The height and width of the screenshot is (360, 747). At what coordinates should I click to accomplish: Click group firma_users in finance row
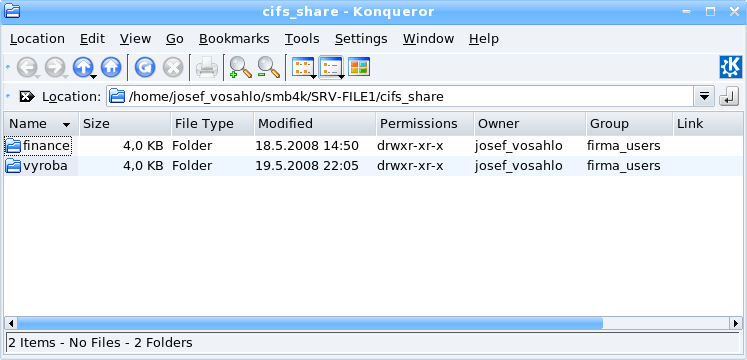tap(624, 146)
